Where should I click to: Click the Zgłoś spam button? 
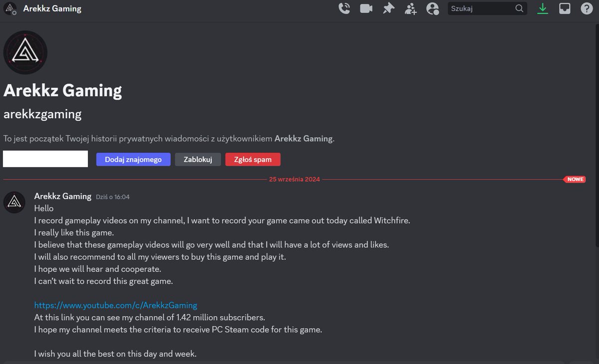coord(253,160)
